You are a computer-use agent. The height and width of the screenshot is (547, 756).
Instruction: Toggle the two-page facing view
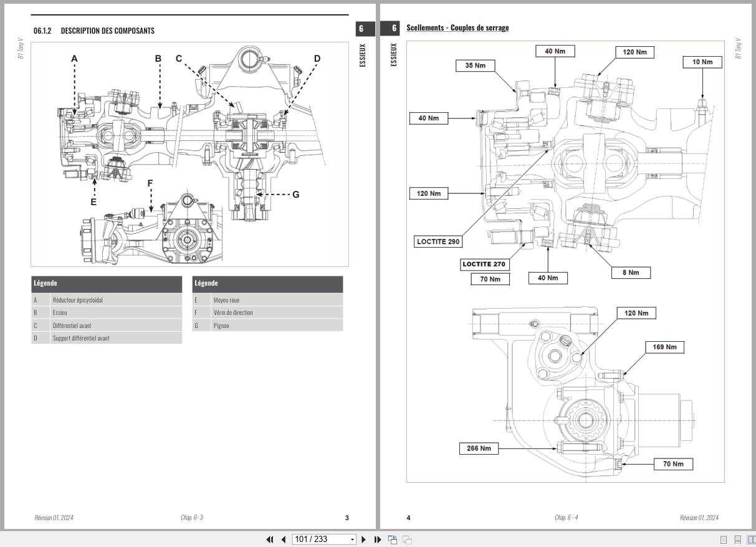pos(752,540)
